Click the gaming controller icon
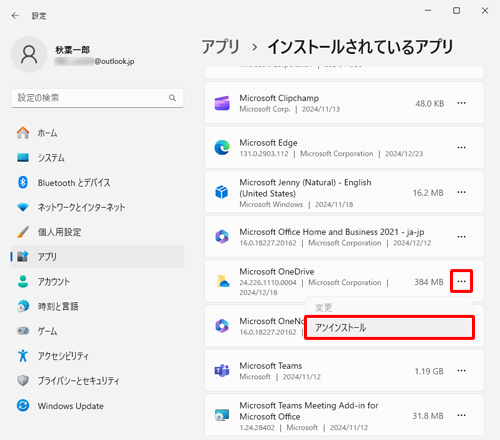Image resolution: width=500 pixels, height=440 pixels. pos(23,331)
